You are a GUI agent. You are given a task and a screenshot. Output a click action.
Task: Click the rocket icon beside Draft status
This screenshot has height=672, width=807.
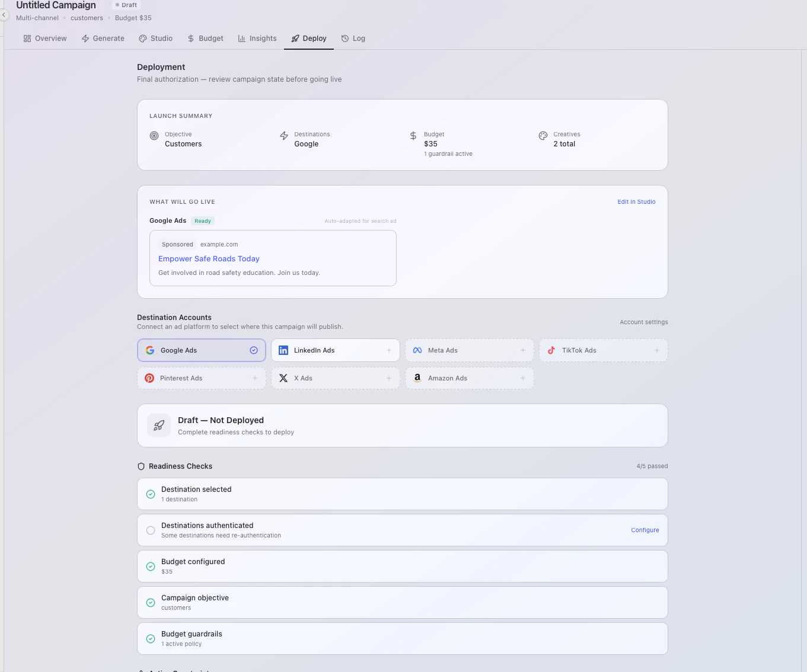[158, 425]
